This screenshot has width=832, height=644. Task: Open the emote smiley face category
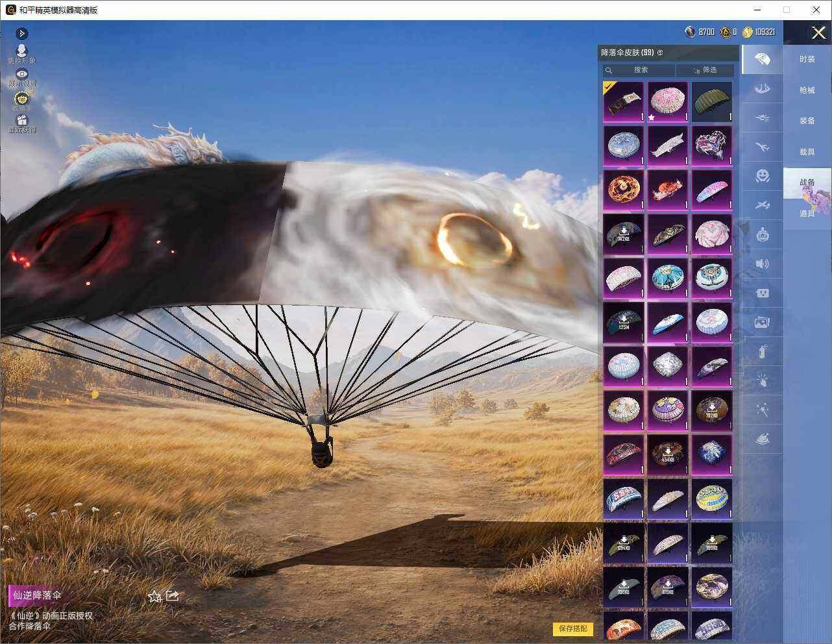tap(763, 176)
